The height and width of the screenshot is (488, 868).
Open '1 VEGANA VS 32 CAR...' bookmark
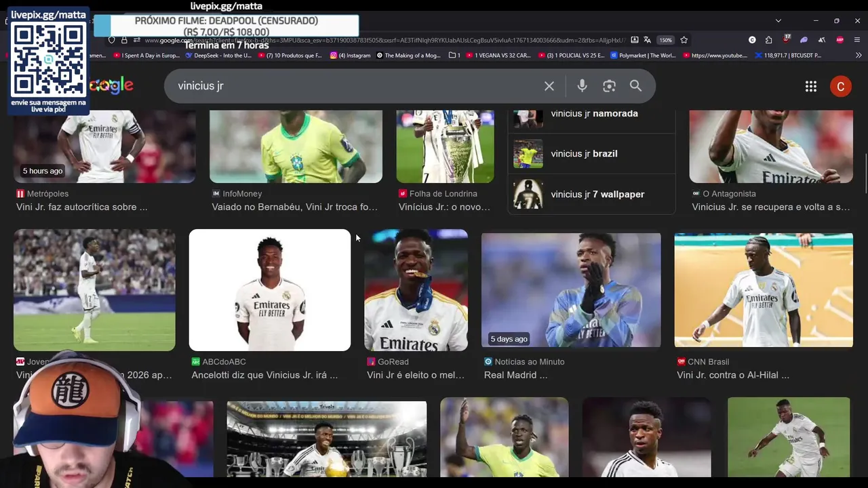point(498,56)
